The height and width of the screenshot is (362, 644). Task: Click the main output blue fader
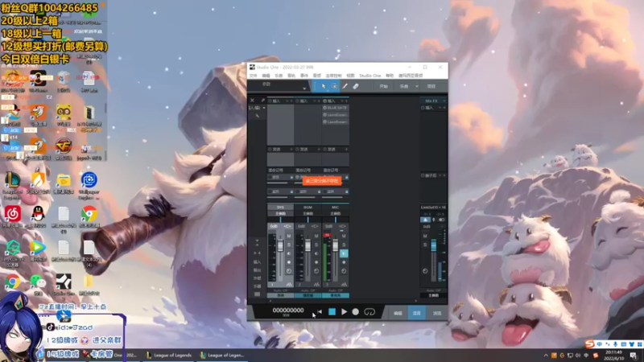(x=433, y=245)
